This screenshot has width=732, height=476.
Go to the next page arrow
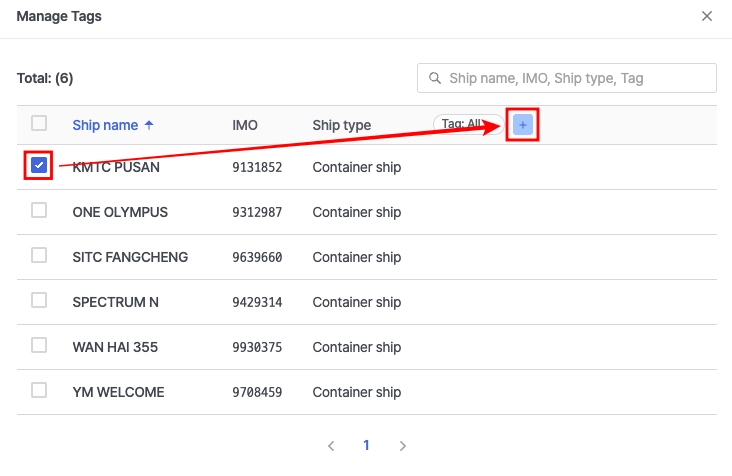point(403,446)
